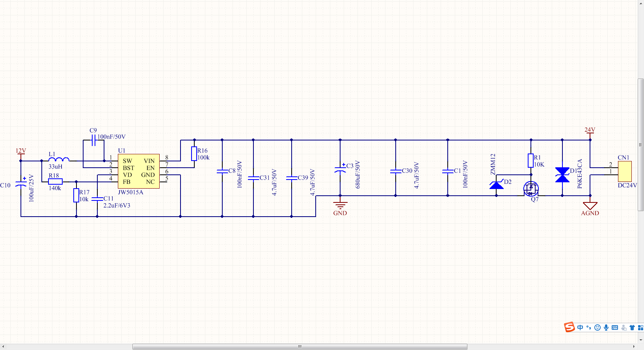Click the EN pin label on U1
Screen dimensions: 644x350
point(151,168)
